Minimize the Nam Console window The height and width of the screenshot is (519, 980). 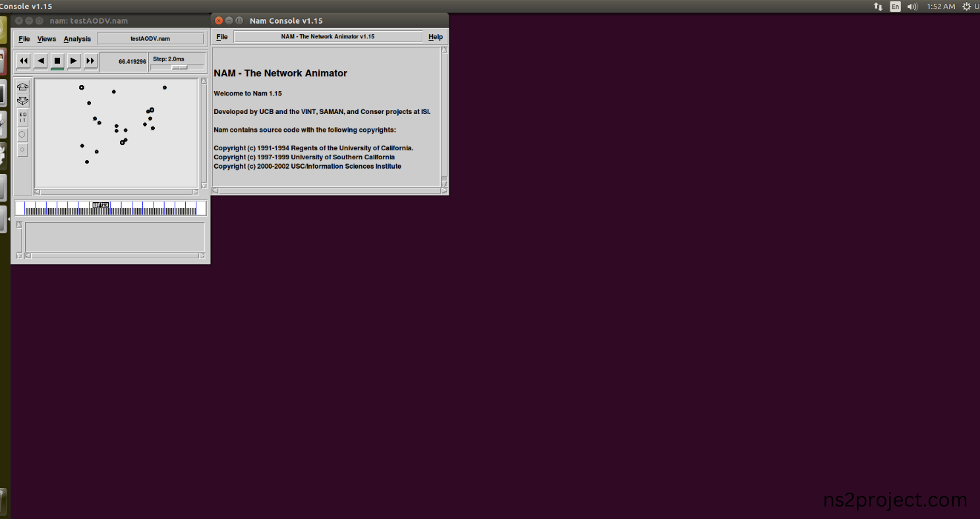coord(229,21)
